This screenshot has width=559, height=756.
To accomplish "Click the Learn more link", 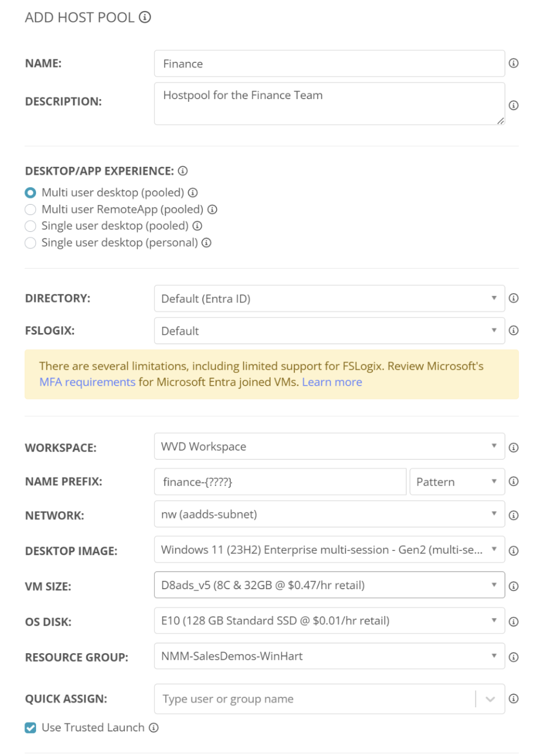I will [x=332, y=382].
